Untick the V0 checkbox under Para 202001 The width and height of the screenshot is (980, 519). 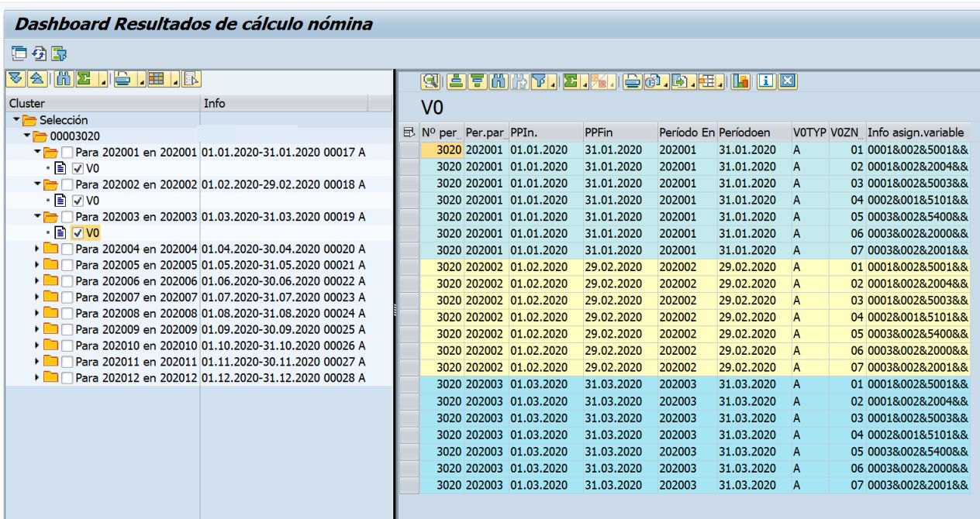(x=78, y=167)
